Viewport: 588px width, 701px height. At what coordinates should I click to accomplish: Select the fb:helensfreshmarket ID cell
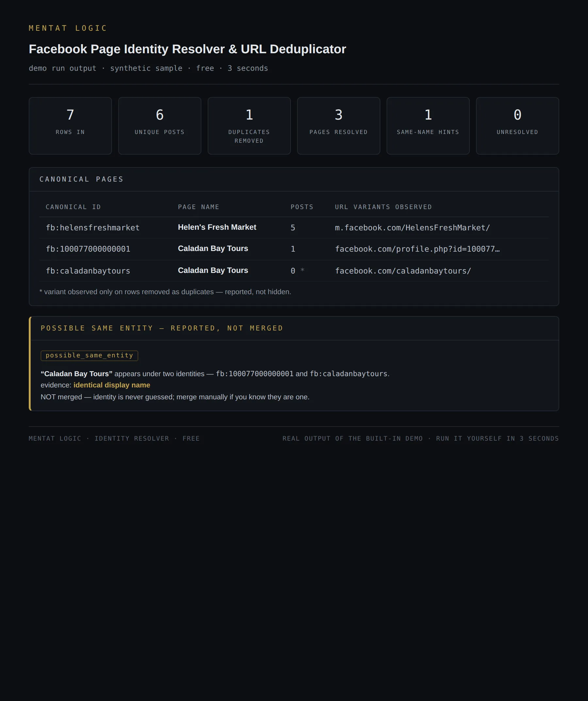(x=93, y=228)
